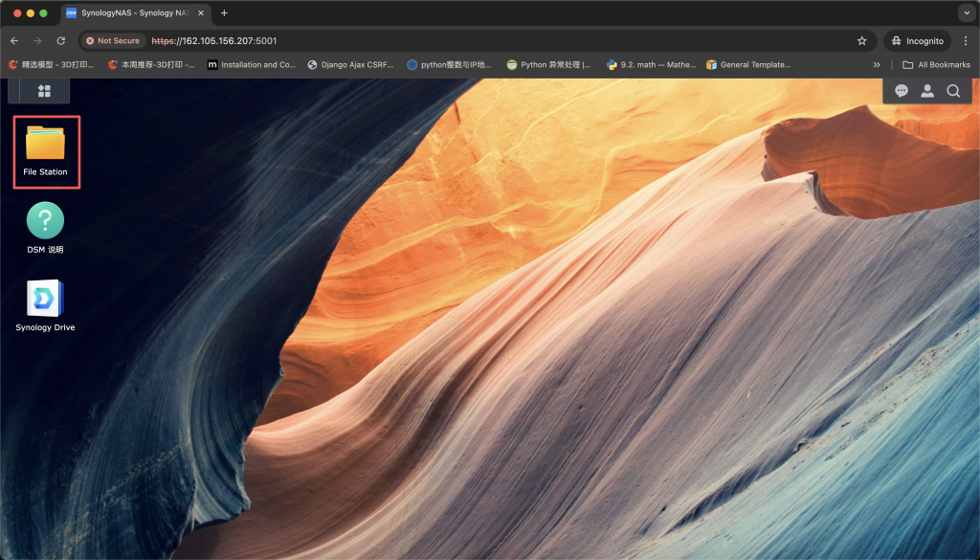
Task: Bookmark this page with the star icon
Action: point(861,41)
